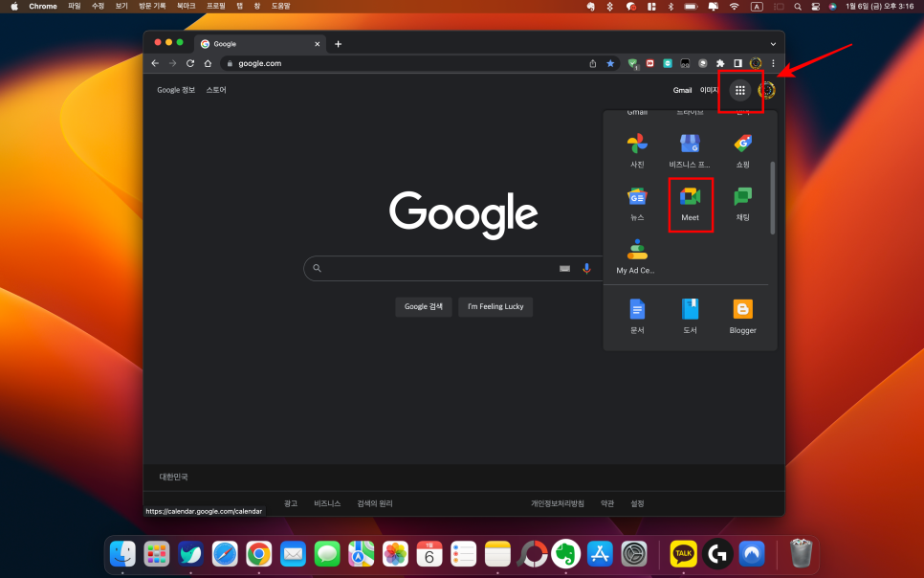
Task: Open Chrome three-dot menu
Action: (773, 63)
